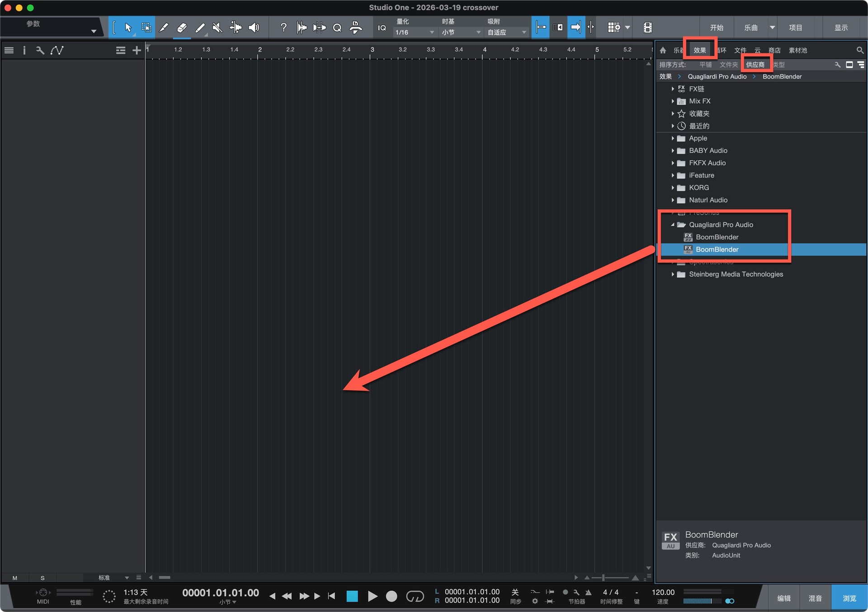This screenshot has width=868, height=612.
Task: Select the Arrow tool
Action: (128, 28)
